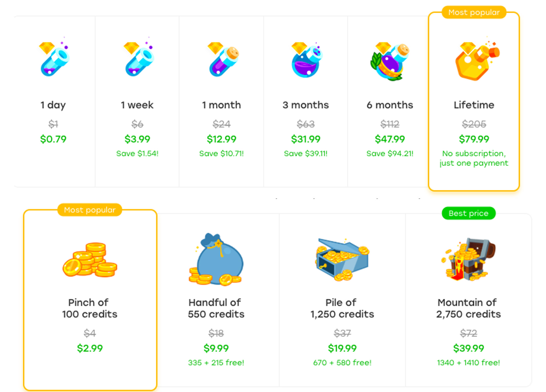
Task: Click the 1 day potion icon
Action: (x=54, y=59)
